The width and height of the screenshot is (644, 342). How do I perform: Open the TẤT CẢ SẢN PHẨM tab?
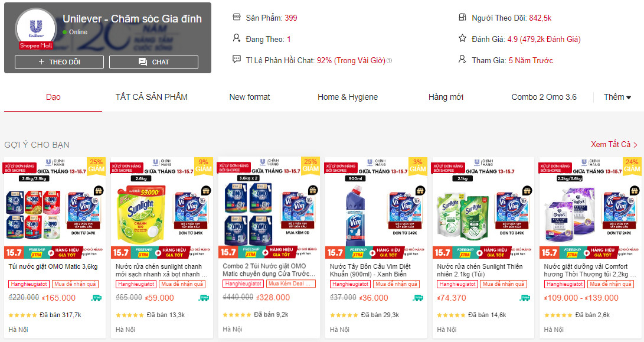[x=152, y=97]
